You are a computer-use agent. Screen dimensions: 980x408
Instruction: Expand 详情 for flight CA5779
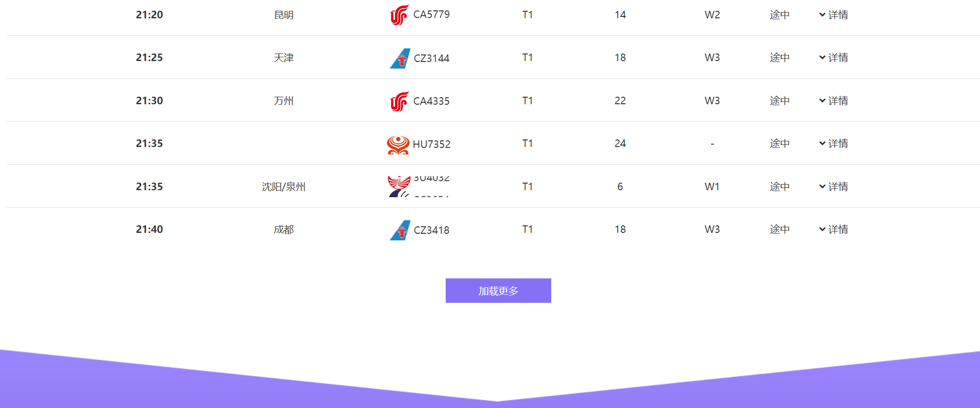click(834, 15)
